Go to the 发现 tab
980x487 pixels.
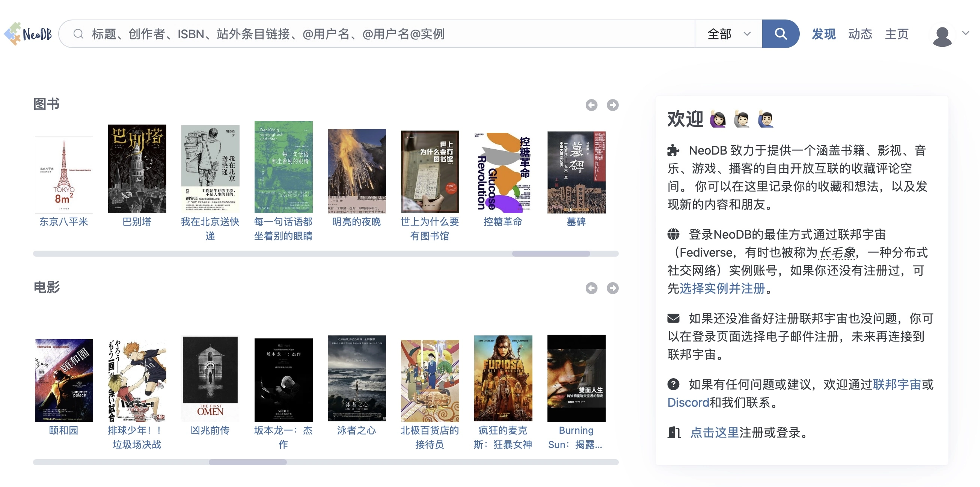click(x=823, y=34)
